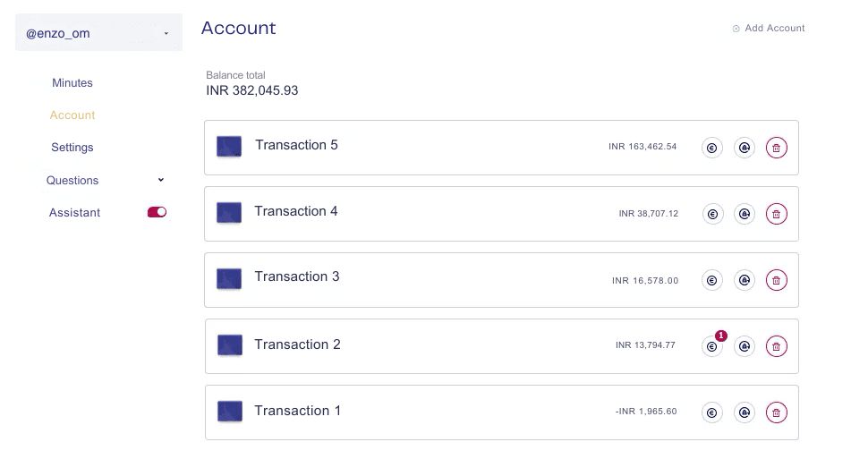868x459 pixels.
Task: Click the Transaction 4 card thumbnail
Action: coord(228,213)
